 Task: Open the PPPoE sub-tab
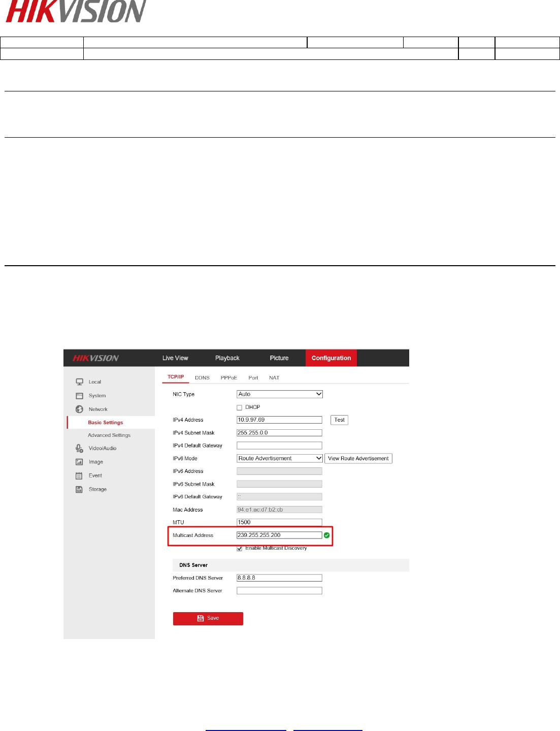228,378
